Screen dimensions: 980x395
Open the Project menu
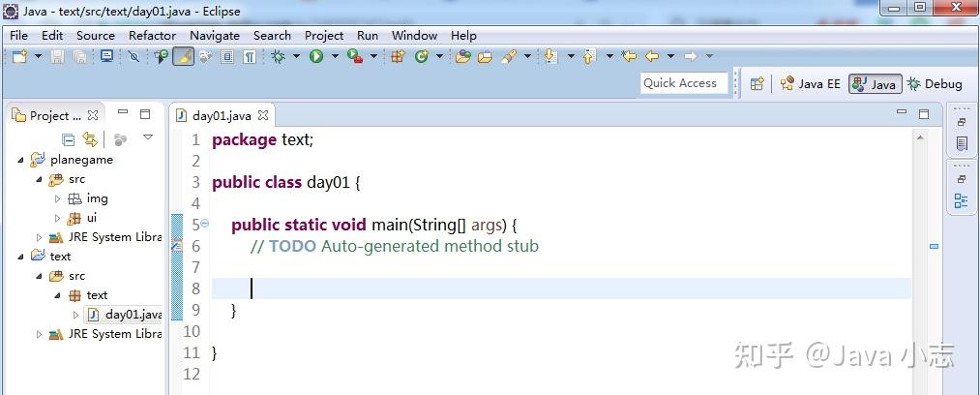tap(324, 36)
